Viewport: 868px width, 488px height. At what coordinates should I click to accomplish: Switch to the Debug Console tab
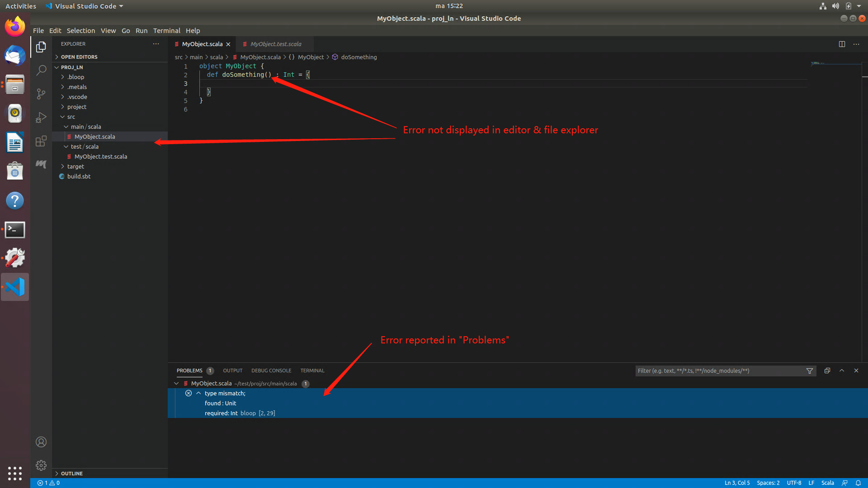click(271, 371)
